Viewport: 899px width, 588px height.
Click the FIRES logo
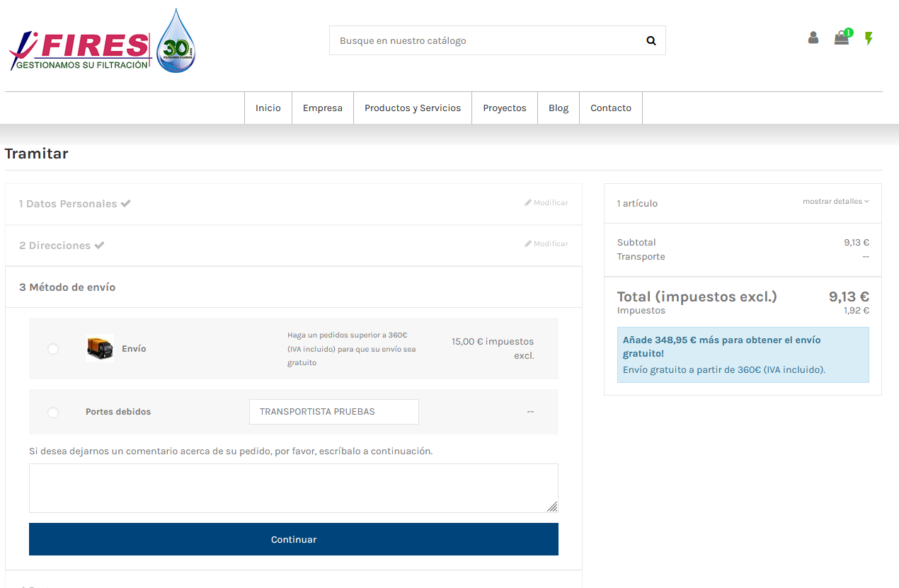tap(102, 41)
